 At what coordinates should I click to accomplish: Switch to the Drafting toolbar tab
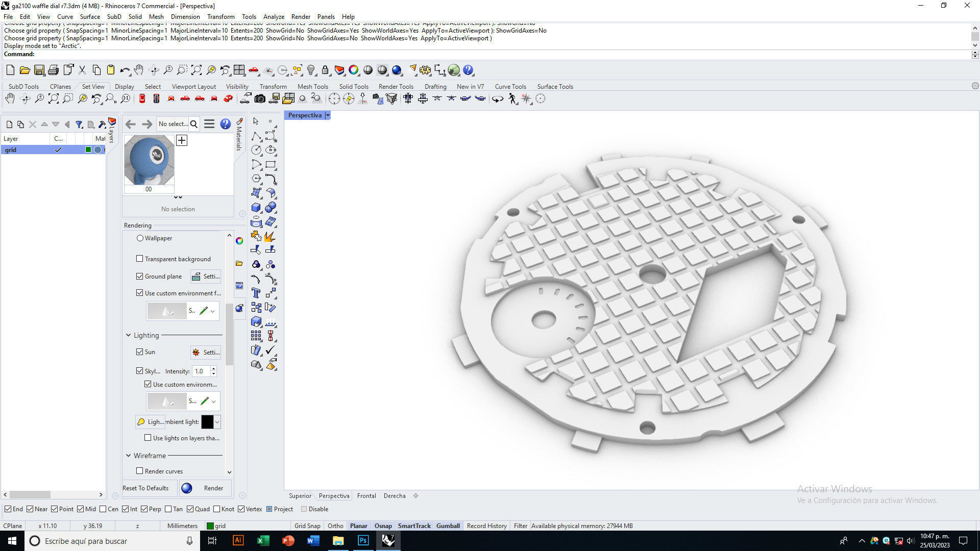click(x=435, y=86)
